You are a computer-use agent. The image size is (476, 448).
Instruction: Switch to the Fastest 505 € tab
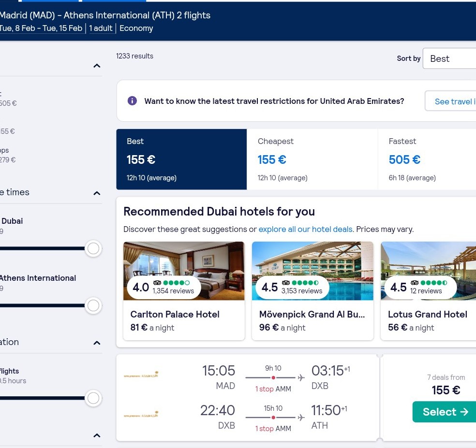pyautogui.click(x=427, y=159)
